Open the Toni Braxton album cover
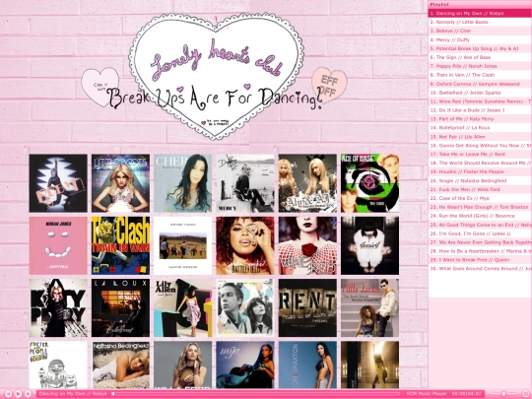Image resolution: width=532 pixels, height=399 pixels. 307,366
